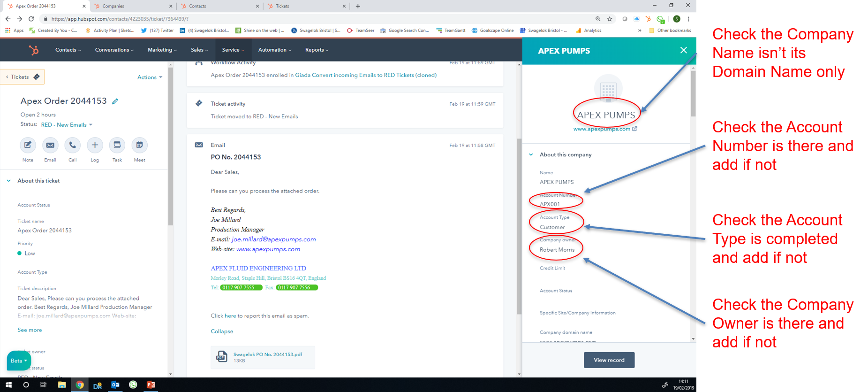868x392 pixels.
Task: Click the Priority value Low
Action: [30, 254]
